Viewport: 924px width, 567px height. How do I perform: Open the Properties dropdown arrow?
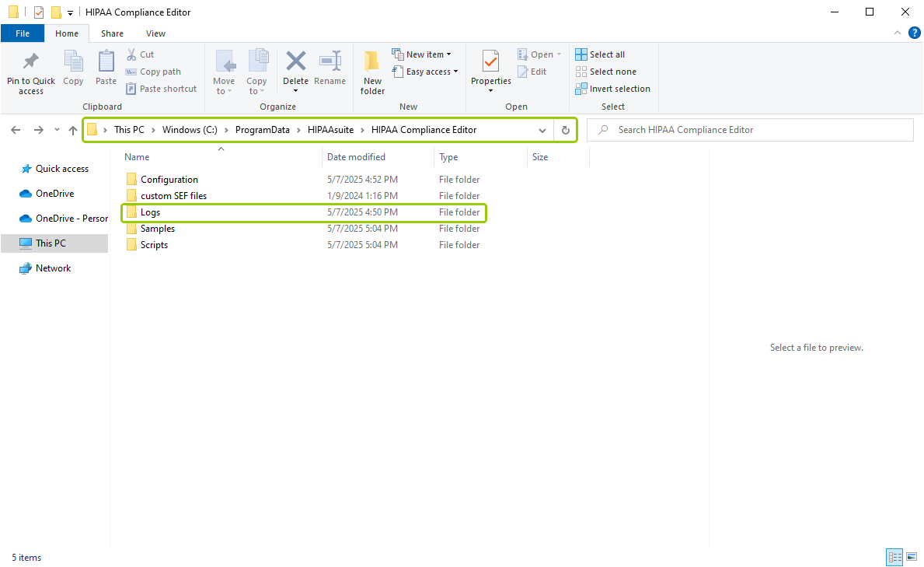tap(491, 91)
